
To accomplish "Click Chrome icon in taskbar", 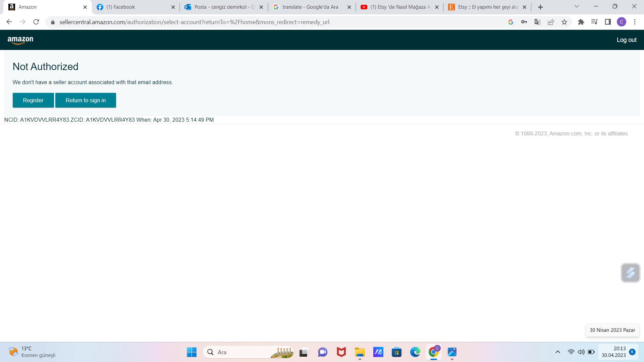I will (x=433, y=352).
